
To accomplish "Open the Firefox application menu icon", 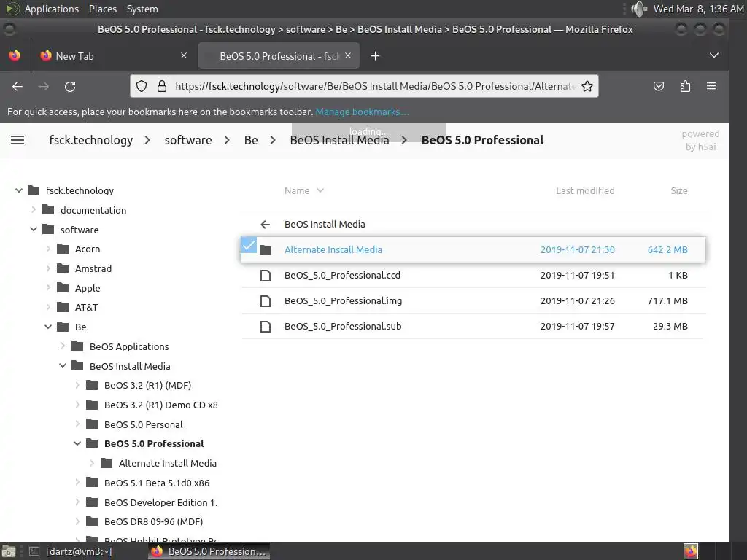I will [x=711, y=86].
